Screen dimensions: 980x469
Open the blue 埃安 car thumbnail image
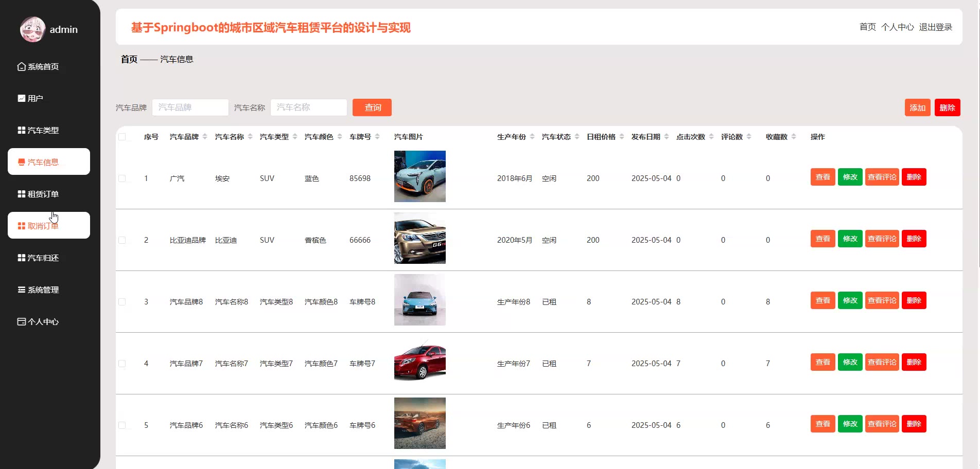tap(419, 176)
